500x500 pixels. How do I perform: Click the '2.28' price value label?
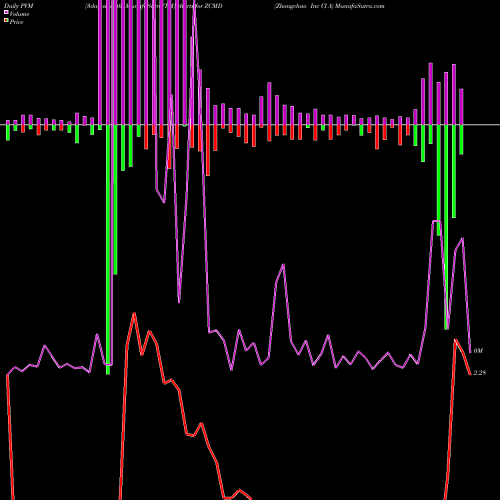coord(480,373)
